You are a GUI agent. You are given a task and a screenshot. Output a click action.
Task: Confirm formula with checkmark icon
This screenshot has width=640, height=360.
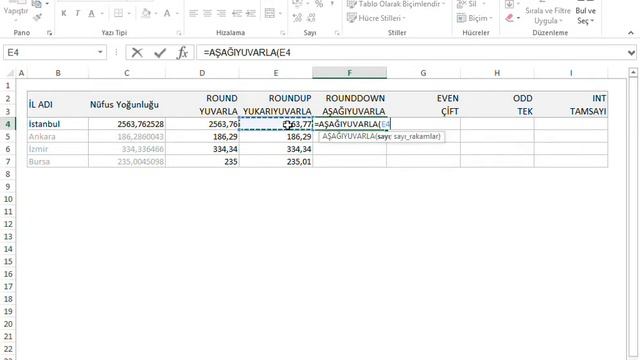[160, 52]
